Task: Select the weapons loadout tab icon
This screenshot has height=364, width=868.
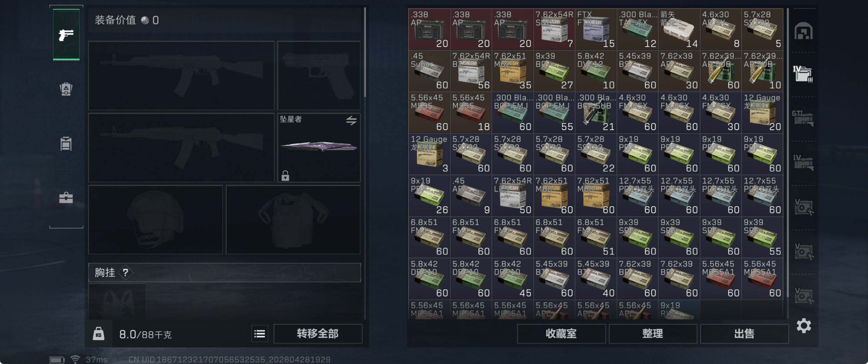Action: [66, 35]
